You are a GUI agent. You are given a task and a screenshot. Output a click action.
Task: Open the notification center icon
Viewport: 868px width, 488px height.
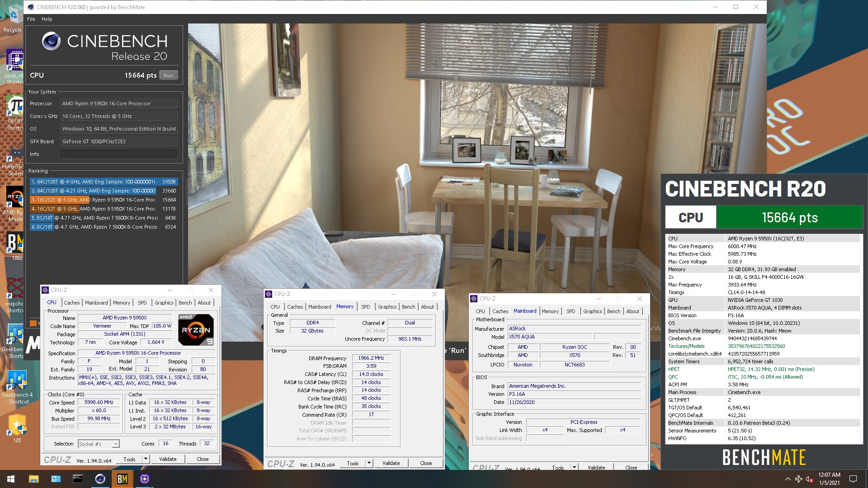(853, 479)
